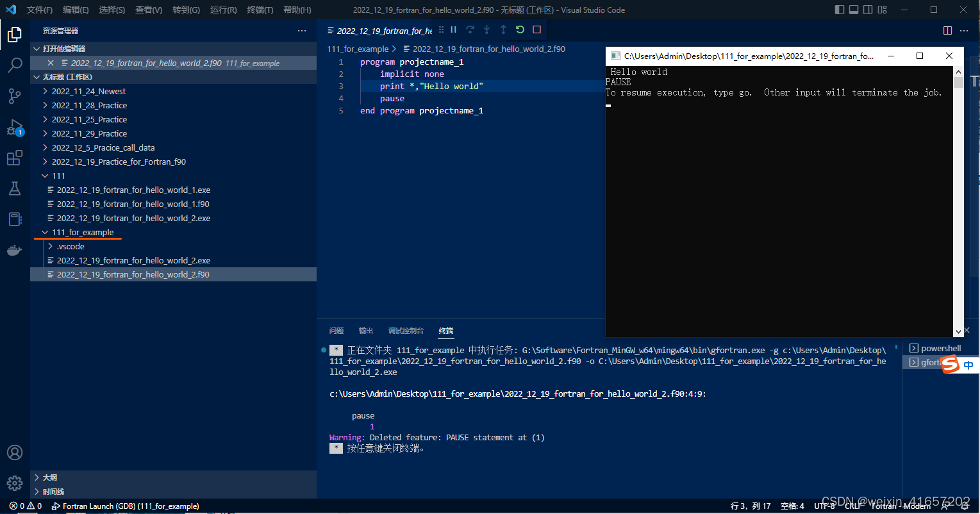Open the Docker view in activity bar
Image resolution: width=980 pixels, height=514 pixels.
tap(15, 250)
